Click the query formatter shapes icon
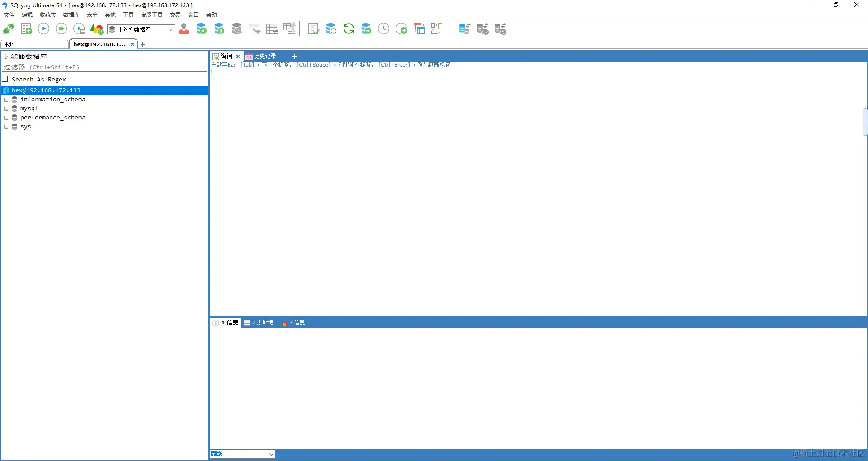The height and width of the screenshot is (461, 868). [97, 29]
